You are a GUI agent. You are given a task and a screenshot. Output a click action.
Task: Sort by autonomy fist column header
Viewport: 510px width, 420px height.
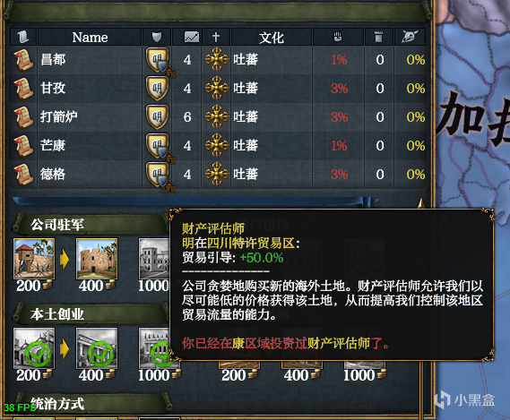[338, 37]
